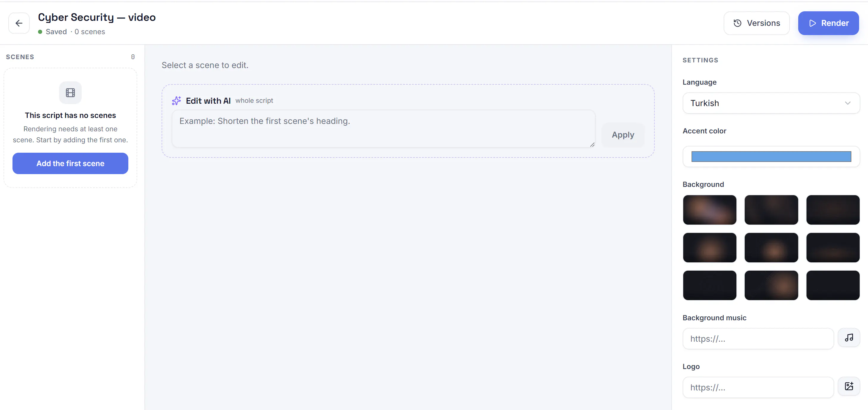Select the third background in the second row
868x410 pixels.
(833, 247)
